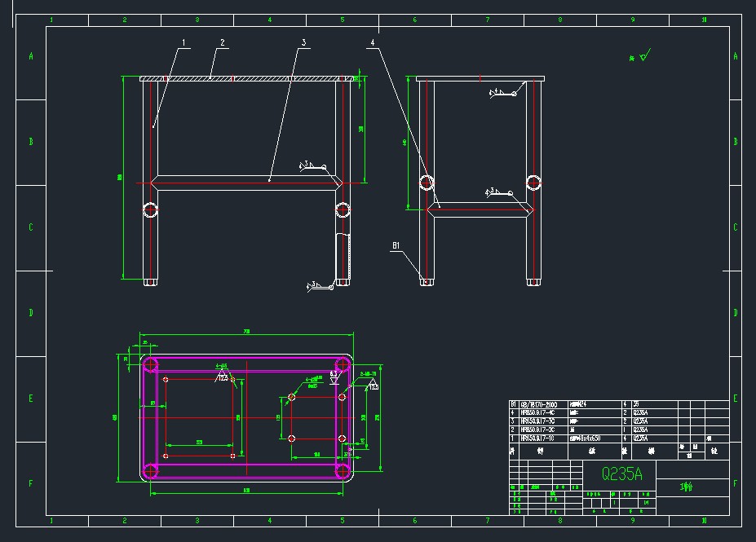This screenshot has height=542, width=756.
Task: Select the datum triangle symbol in plan view
Action: 333,378
